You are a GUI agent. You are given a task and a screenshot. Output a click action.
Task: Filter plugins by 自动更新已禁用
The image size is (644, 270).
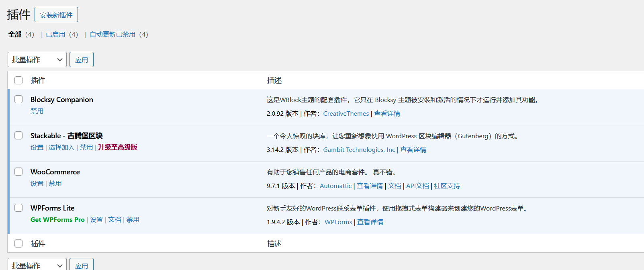112,35
